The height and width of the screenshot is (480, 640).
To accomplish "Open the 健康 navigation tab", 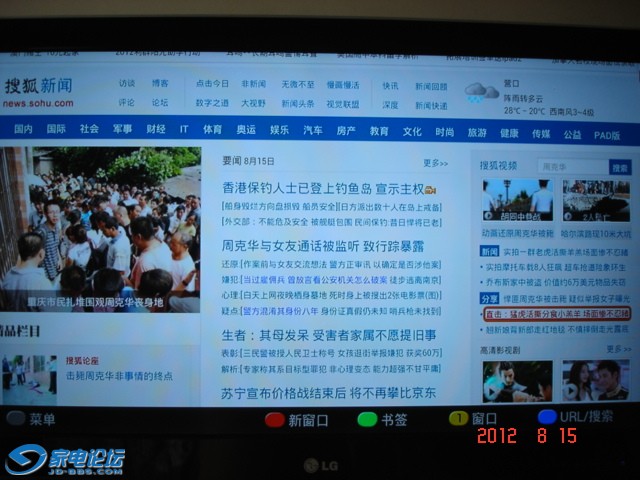I will tap(509, 133).
